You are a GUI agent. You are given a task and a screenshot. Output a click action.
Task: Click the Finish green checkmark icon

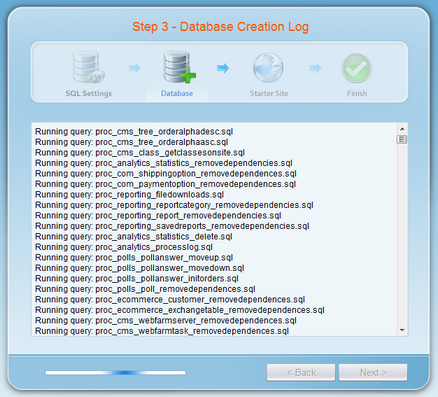pos(356,68)
